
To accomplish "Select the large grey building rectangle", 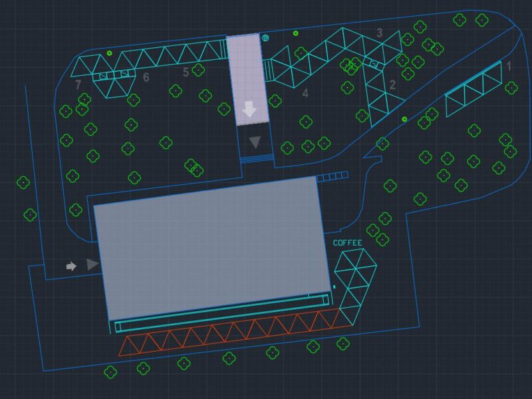I will [212, 248].
